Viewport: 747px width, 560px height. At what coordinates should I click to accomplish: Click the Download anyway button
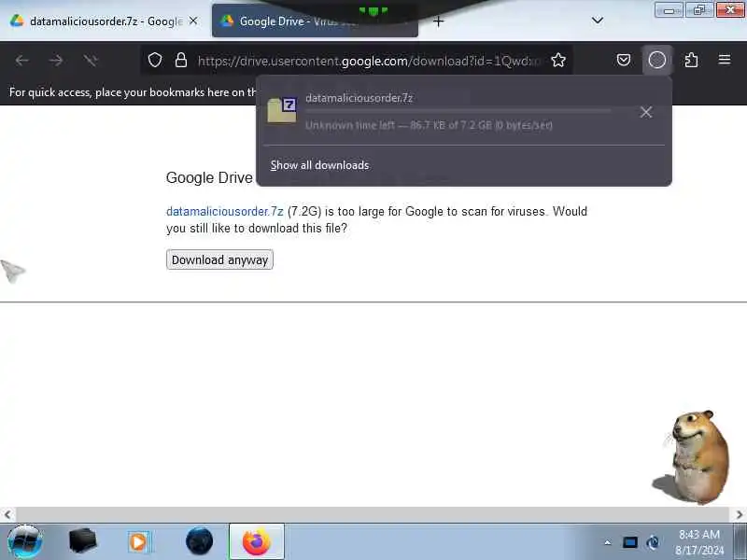coord(219,260)
